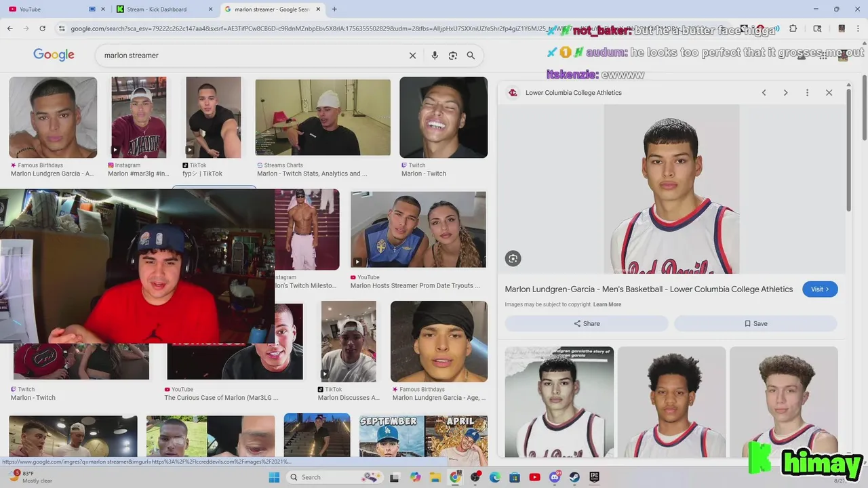Reload the current page
Viewport: 868px width, 488px height.
pyautogui.click(x=42, y=28)
